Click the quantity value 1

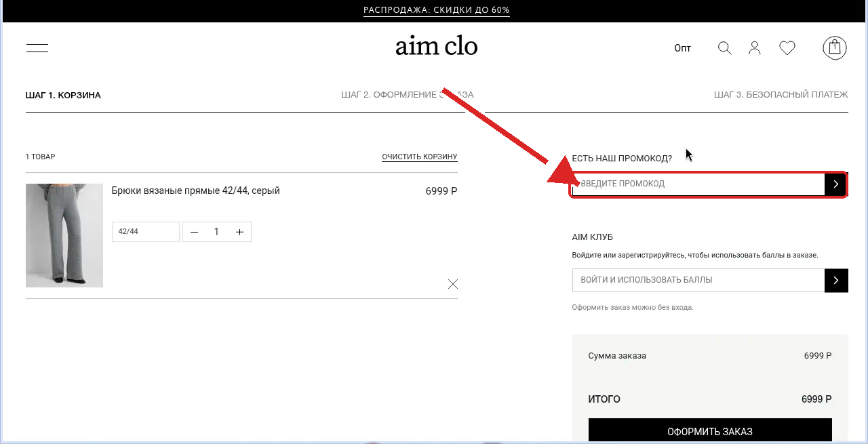[x=216, y=232]
